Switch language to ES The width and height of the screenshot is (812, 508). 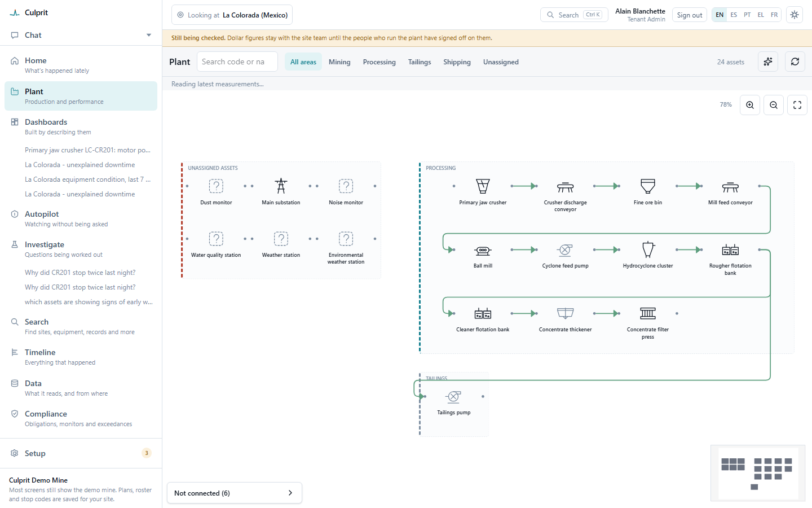tap(734, 15)
